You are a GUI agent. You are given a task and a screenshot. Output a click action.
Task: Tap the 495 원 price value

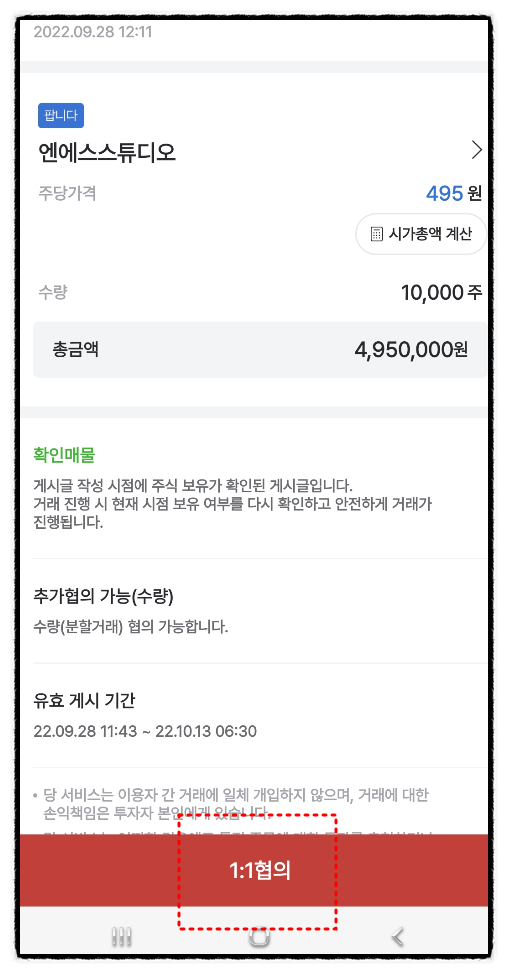pyautogui.click(x=453, y=194)
